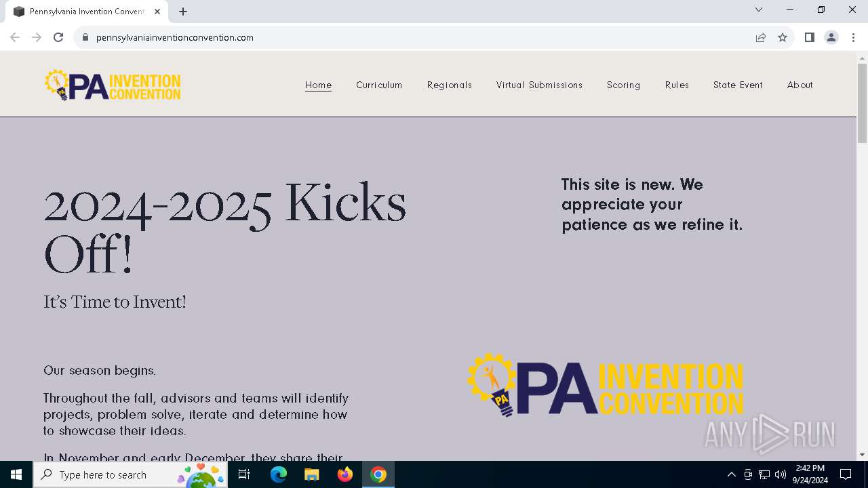Open the Regionals nav item
This screenshot has width=868, height=488.
pyautogui.click(x=450, y=85)
